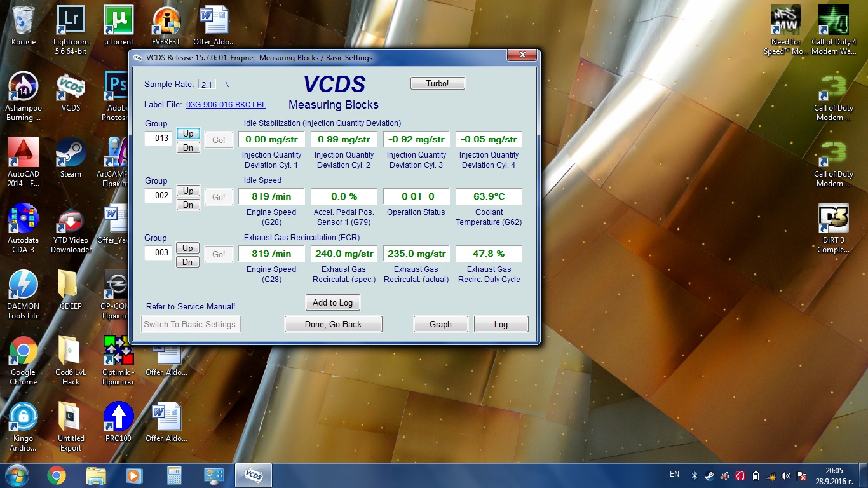Click the Log button
The width and height of the screenshot is (868, 488).
click(501, 324)
